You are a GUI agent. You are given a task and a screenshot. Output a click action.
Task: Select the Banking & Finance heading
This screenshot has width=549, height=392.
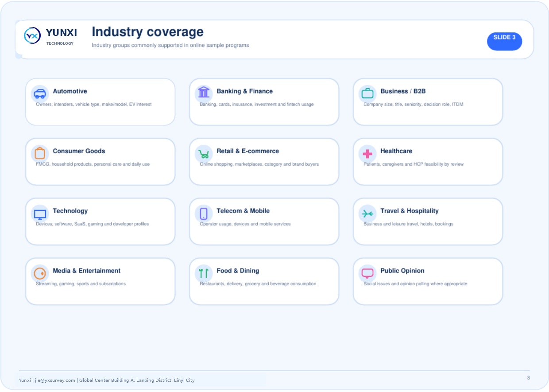[x=244, y=91]
